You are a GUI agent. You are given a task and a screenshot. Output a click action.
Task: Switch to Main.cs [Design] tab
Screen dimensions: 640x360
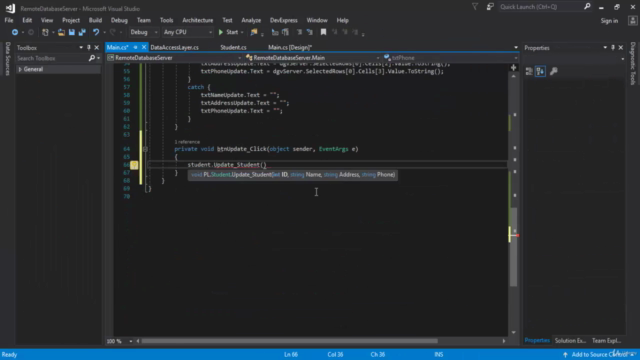(290, 48)
